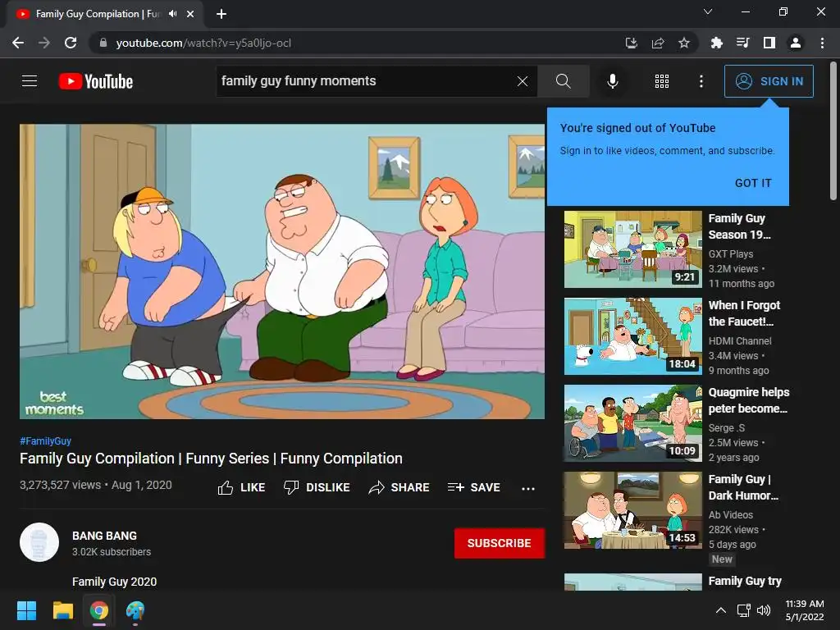Click the video player
840x630 pixels.
(282, 272)
